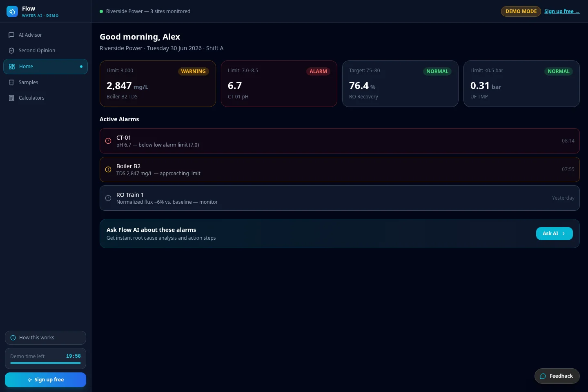Screen dimensions: 588x392
Task: Click the Flow water drop logo
Action: point(12,11)
